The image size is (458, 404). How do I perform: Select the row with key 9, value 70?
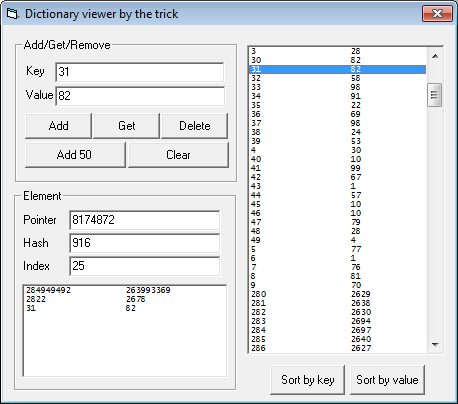(338, 285)
